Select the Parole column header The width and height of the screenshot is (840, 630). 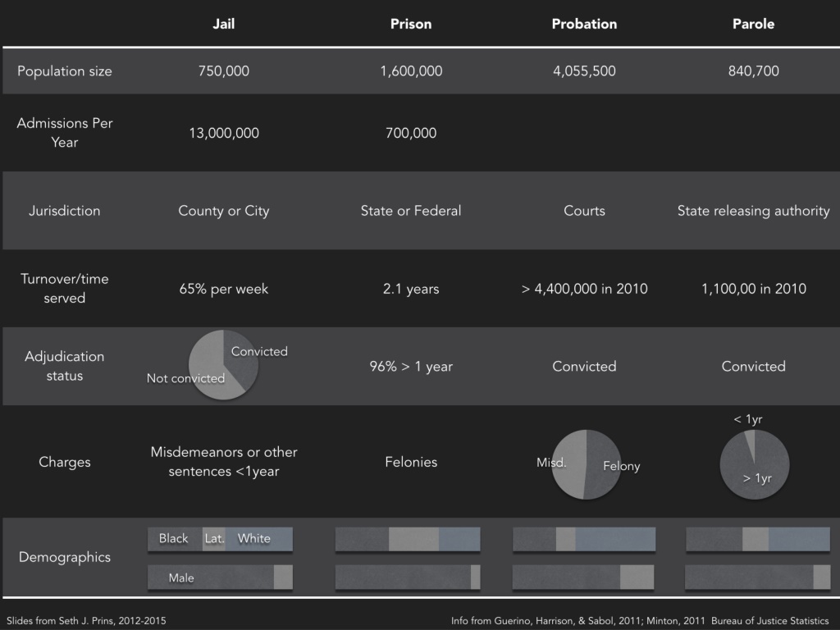753,24
